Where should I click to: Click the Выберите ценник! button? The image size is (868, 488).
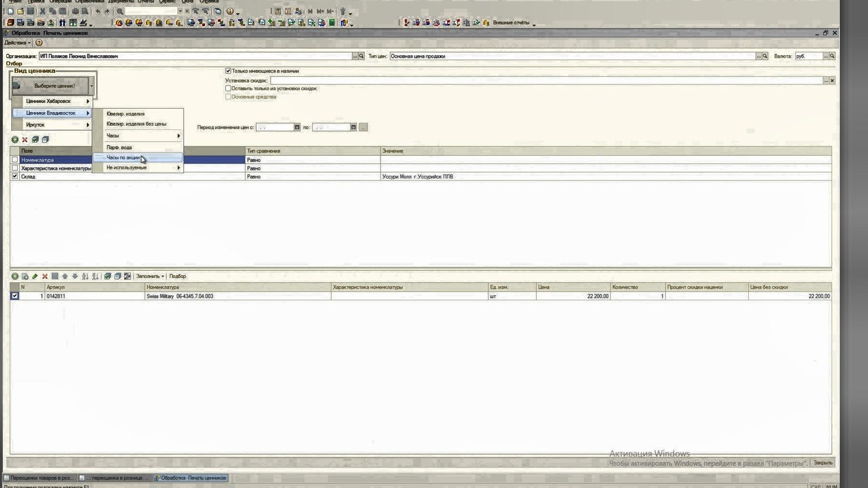(50, 86)
